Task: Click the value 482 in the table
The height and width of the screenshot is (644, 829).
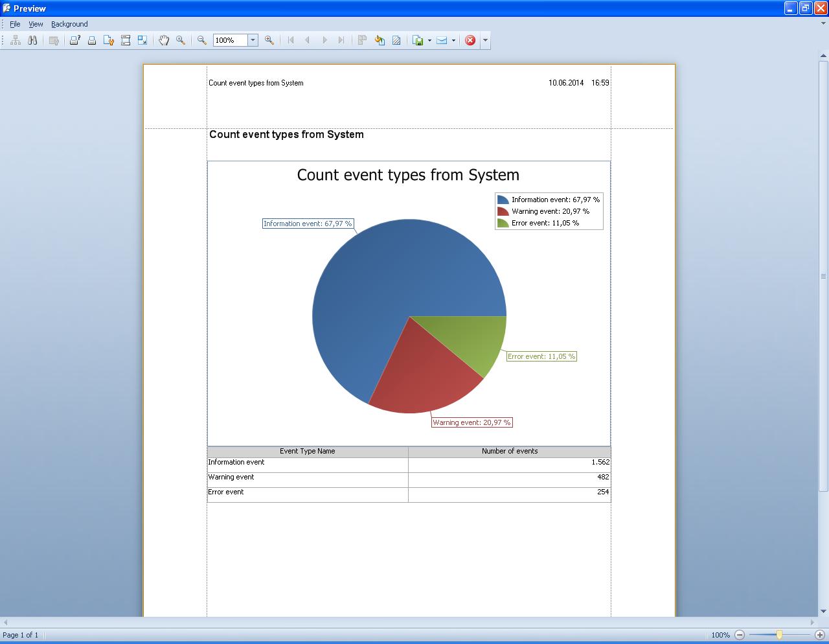Action: (603, 477)
